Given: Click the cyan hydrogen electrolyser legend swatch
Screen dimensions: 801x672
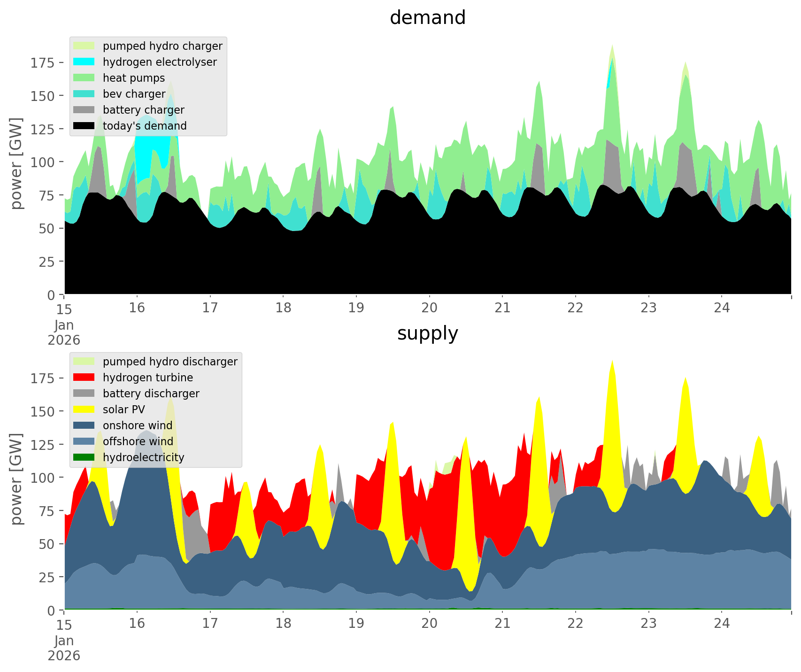Looking at the screenshot, I should (x=85, y=62).
